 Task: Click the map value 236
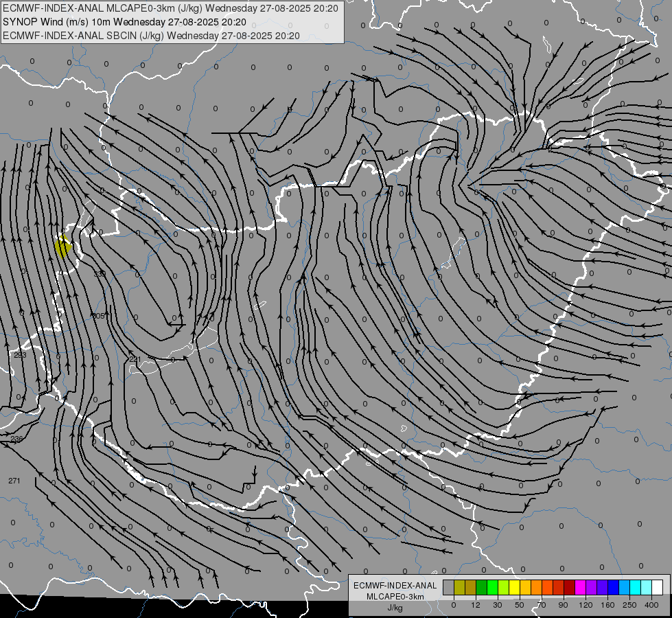(x=16, y=439)
